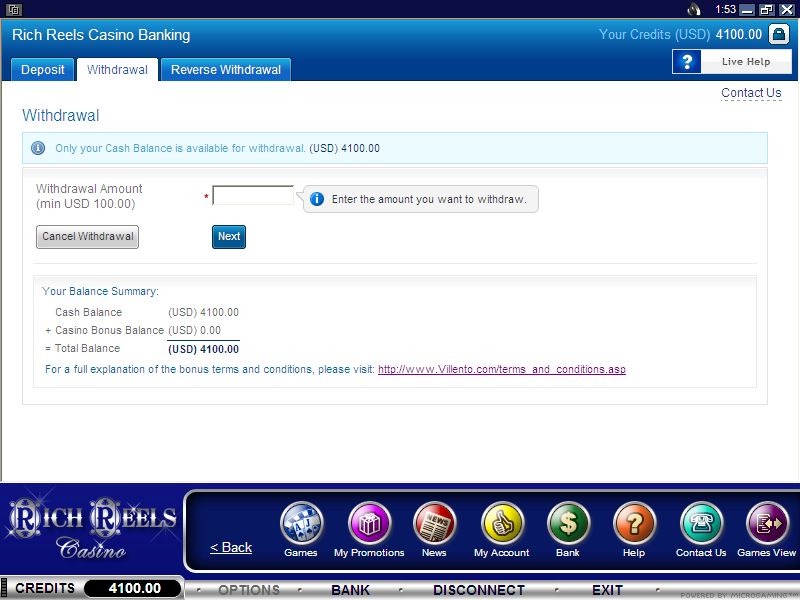Screen dimensions: 800x600
Task: Click the Next button
Action: (229, 237)
